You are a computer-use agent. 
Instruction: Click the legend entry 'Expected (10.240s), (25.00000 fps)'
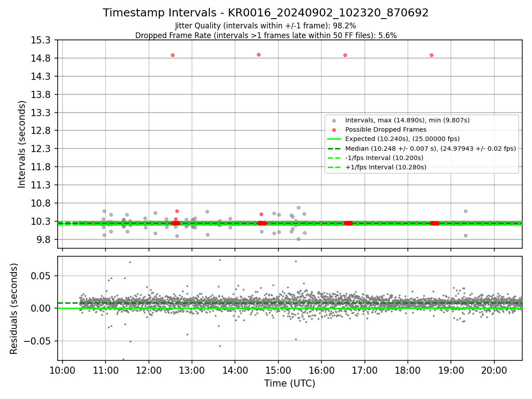point(403,139)
